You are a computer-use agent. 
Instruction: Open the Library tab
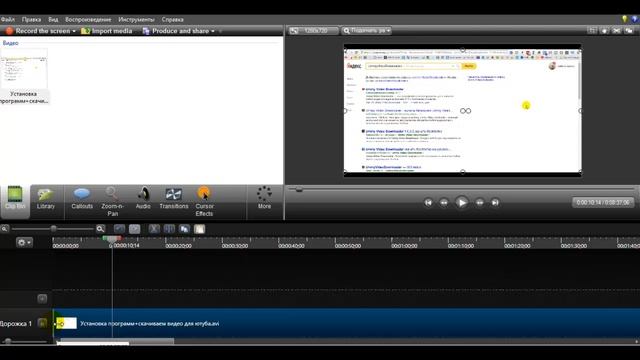(x=46, y=198)
